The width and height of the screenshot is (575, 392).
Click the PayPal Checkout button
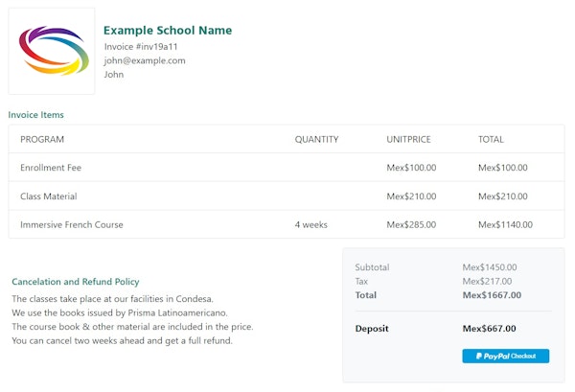[x=505, y=356]
